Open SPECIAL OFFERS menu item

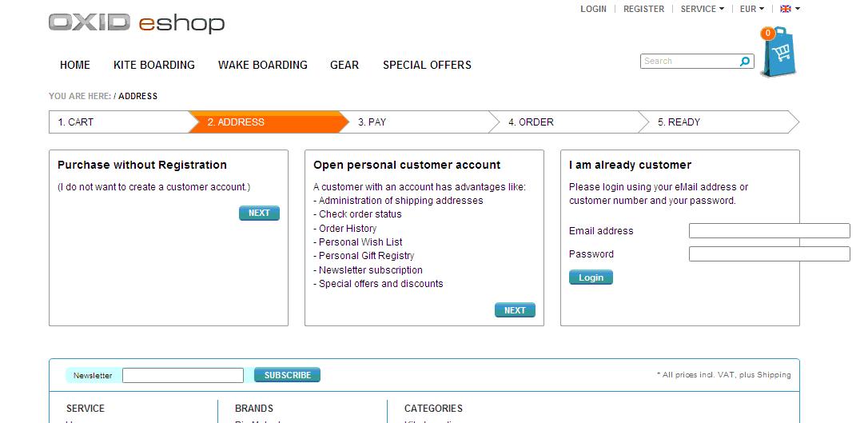[427, 65]
